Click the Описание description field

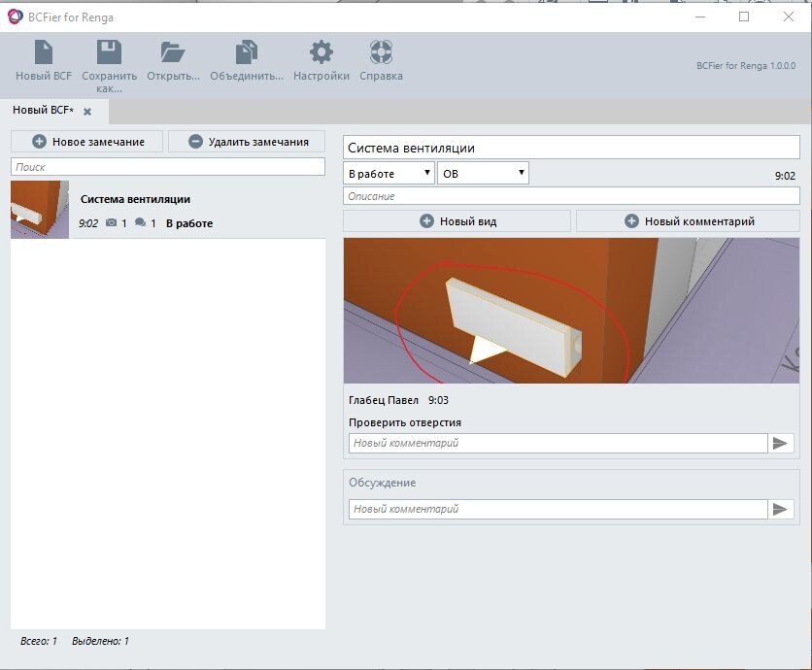tap(571, 196)
